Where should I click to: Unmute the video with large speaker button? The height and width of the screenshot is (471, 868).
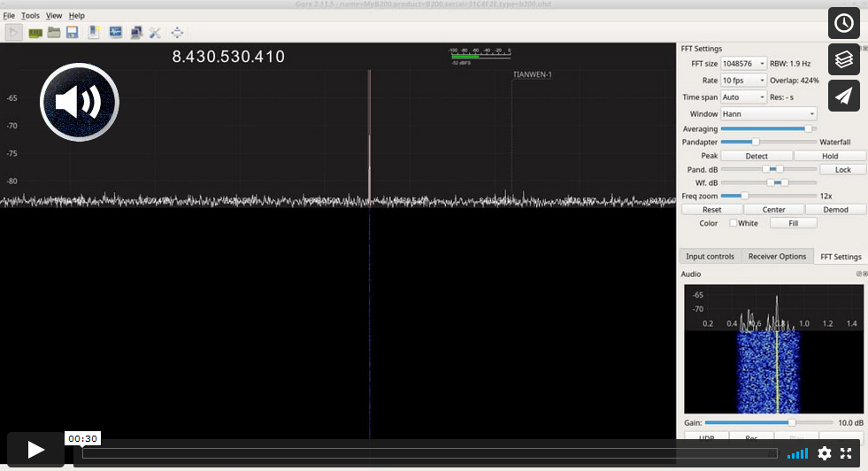[x=80, y=103]
